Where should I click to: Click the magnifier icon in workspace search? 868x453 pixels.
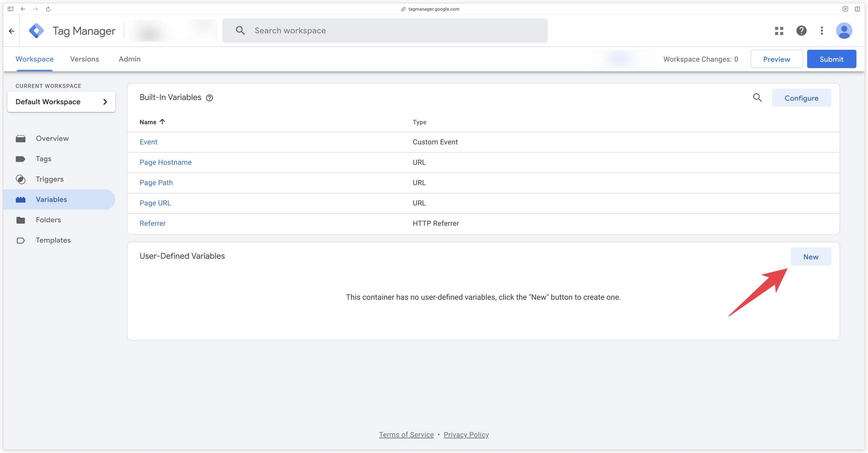[240, 31]
